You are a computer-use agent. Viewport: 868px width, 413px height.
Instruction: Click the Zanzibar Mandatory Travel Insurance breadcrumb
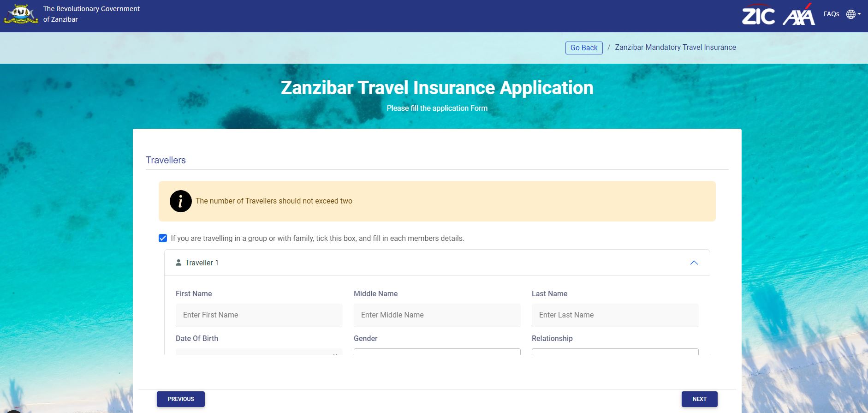click(675, 48)
